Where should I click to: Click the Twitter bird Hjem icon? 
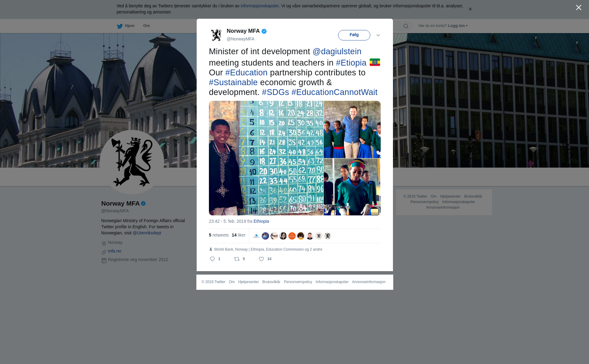(x=120, y=26)
